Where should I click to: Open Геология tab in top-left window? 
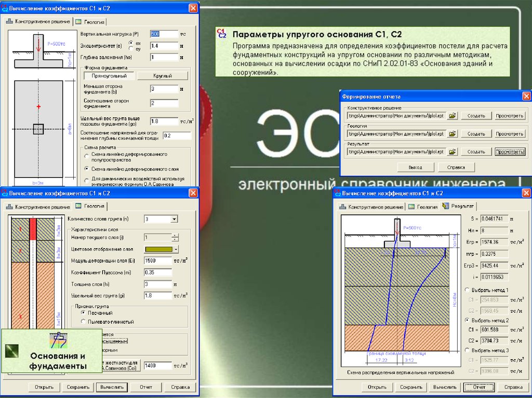click(x=90, y=22)
